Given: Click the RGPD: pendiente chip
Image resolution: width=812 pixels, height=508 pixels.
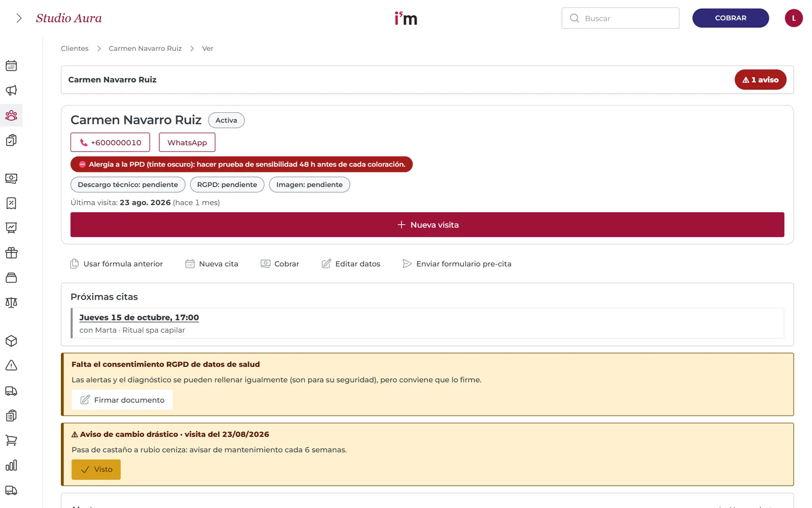Looking at the screenshot, I should coord(227,184).
